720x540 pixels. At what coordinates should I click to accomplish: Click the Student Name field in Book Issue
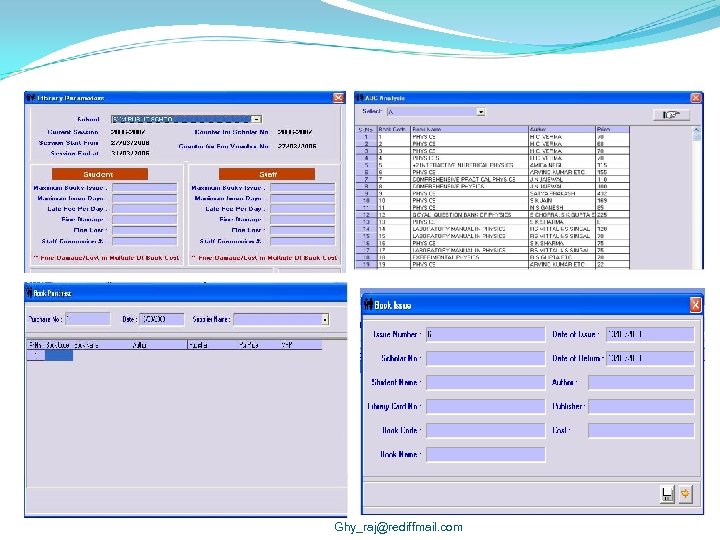[x=485, y=382]
